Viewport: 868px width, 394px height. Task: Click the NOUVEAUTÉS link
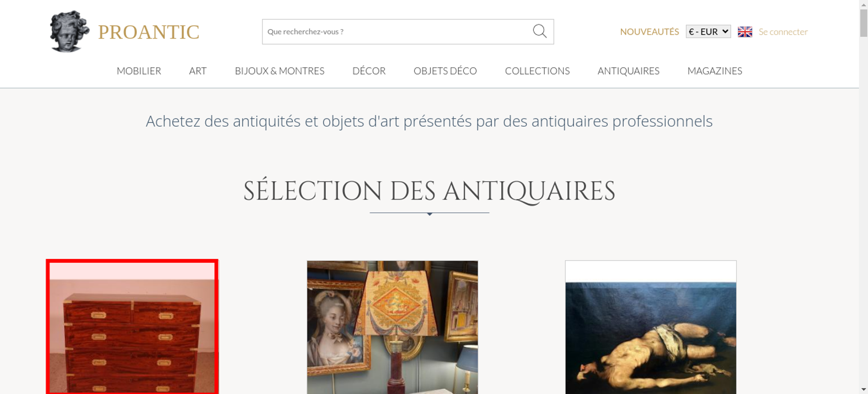pos(649,32)
